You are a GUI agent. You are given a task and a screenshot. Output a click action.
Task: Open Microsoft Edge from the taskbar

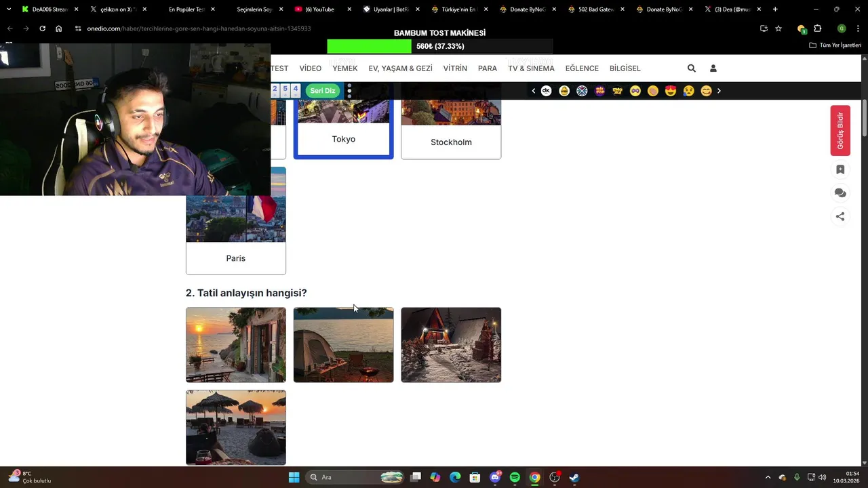coord(455,477)
